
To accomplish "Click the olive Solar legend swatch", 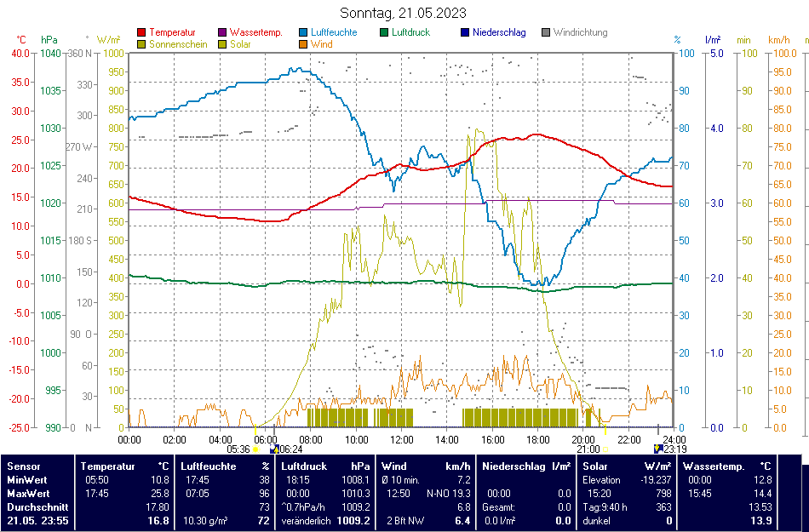I will (x=222, y=44).
